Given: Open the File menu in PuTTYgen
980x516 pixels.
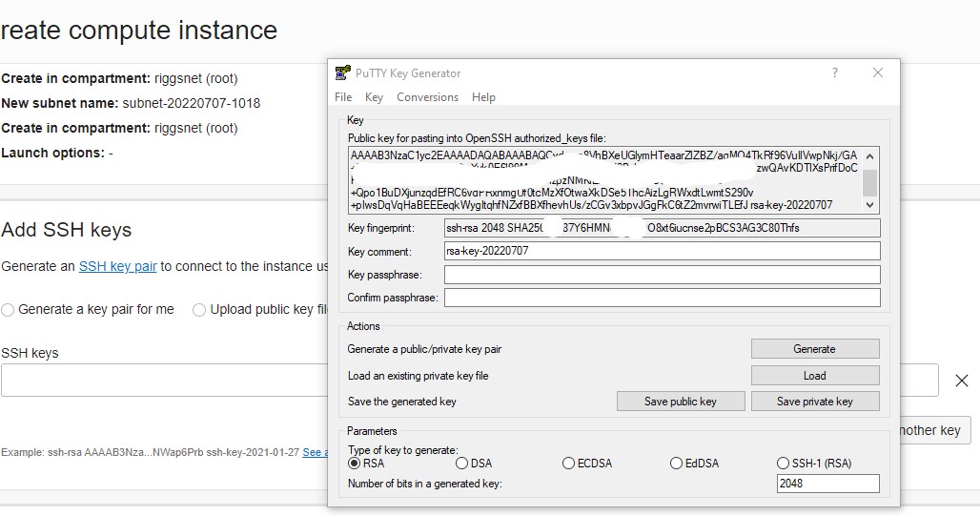Looking at the screenshot, I should [x=343, y=97].
